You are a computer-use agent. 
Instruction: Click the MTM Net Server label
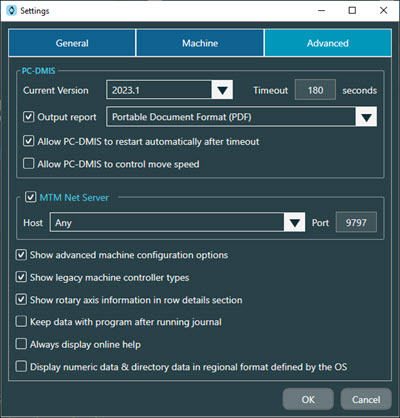pyautogui.click(x=74, y=197)
